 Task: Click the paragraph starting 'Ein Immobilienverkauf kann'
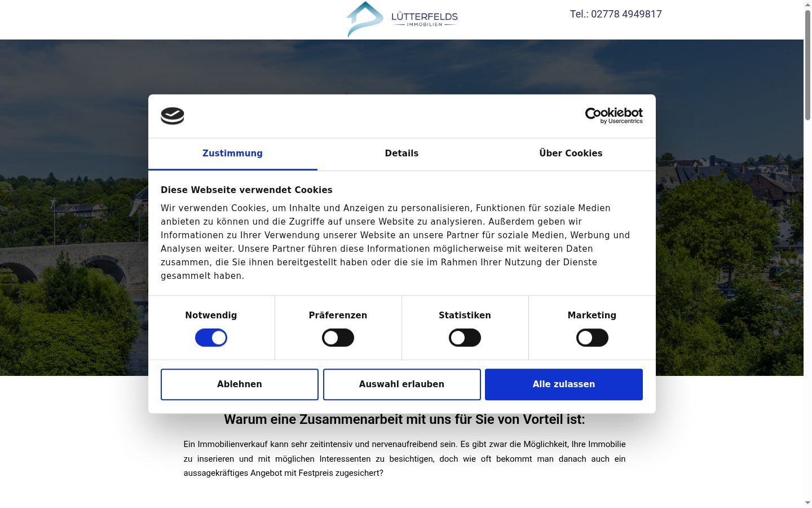coord(404,459)
